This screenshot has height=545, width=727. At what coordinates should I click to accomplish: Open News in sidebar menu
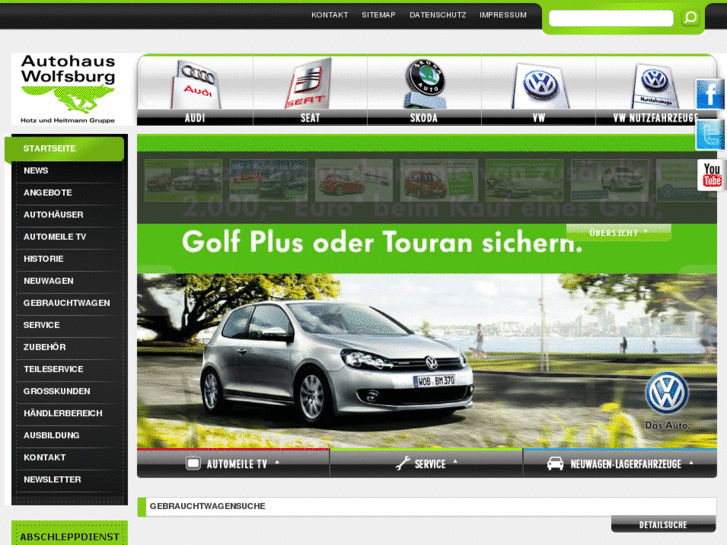(x=70, y=171)
